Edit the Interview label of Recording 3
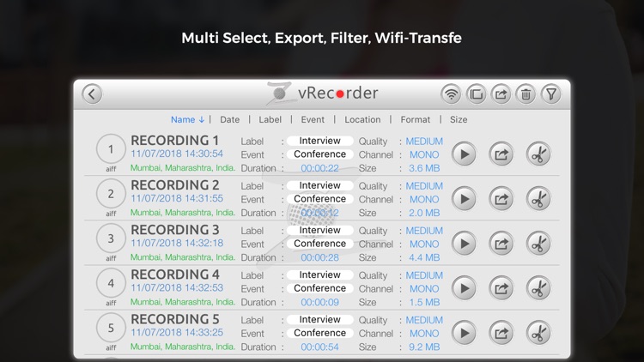The height and width of the screenshot is (362, 644). [x=320, y=230]
